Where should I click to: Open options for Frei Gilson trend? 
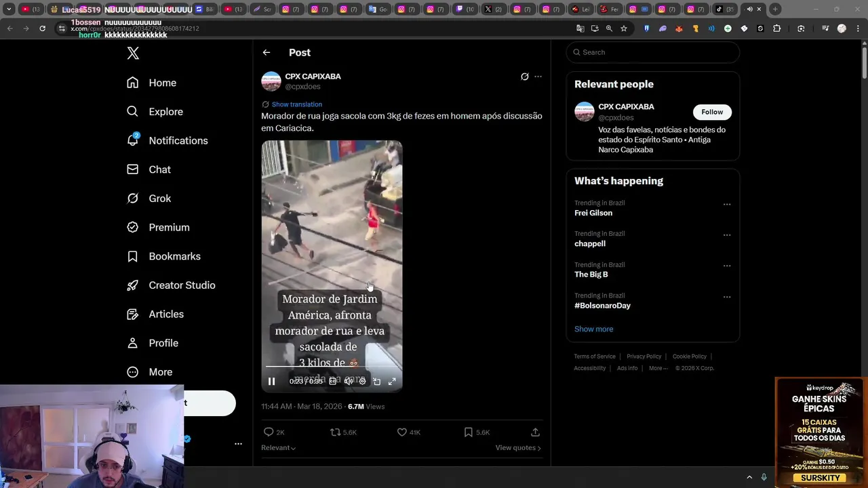(x=727, y=204)
